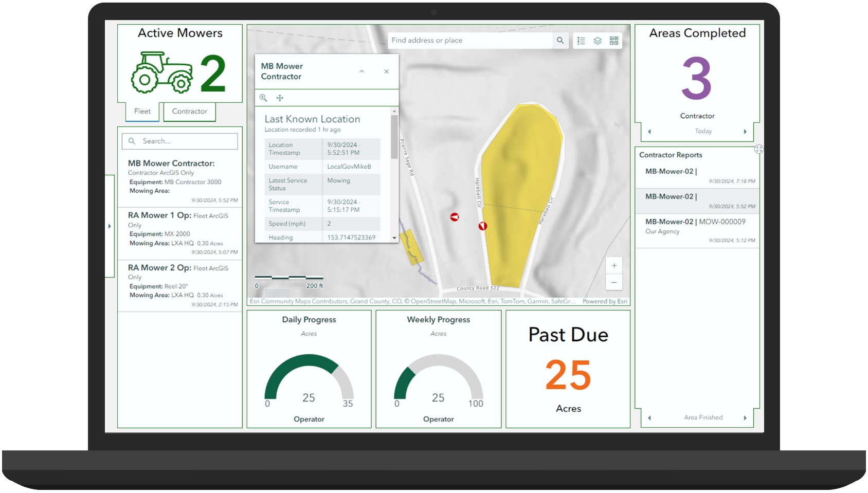The height and width of the screenshot is (493, 868).
Task: Switch to the Fleet tab
Action: click(x=142, y=111)
